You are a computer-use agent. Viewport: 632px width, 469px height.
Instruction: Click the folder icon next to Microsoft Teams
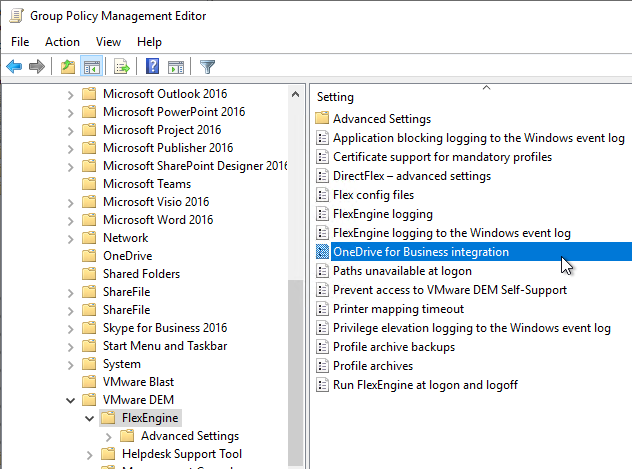coord(89,184)
